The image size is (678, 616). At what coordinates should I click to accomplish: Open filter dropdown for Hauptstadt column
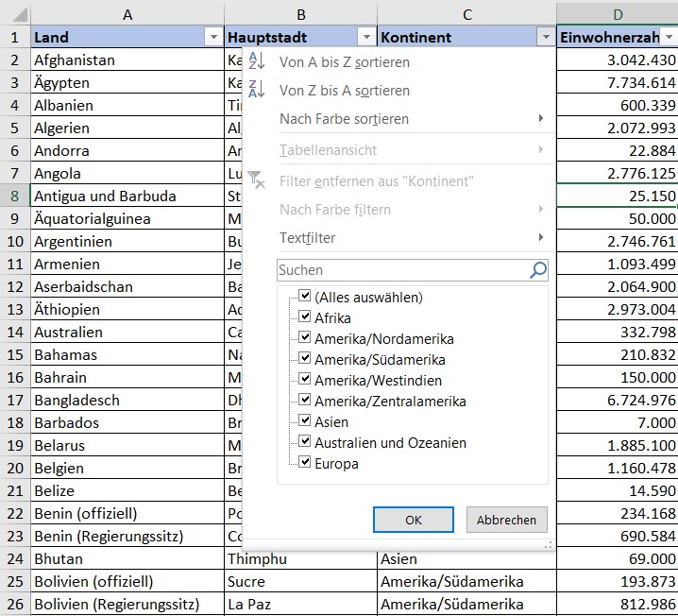tap(365, 38)
